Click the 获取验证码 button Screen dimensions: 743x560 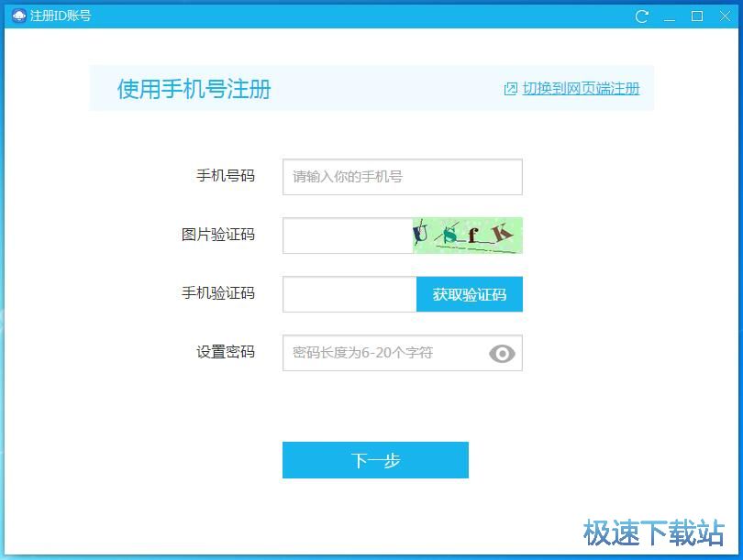[469, 294]
